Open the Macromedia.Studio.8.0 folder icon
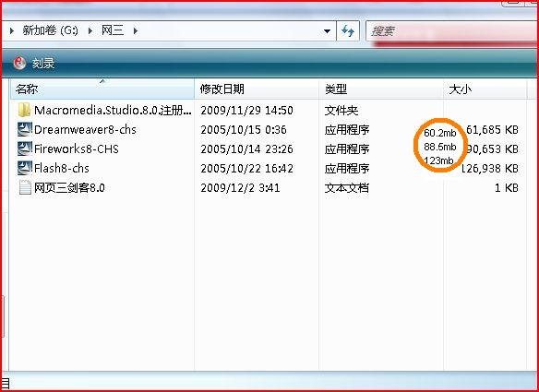 coord(24,111)
